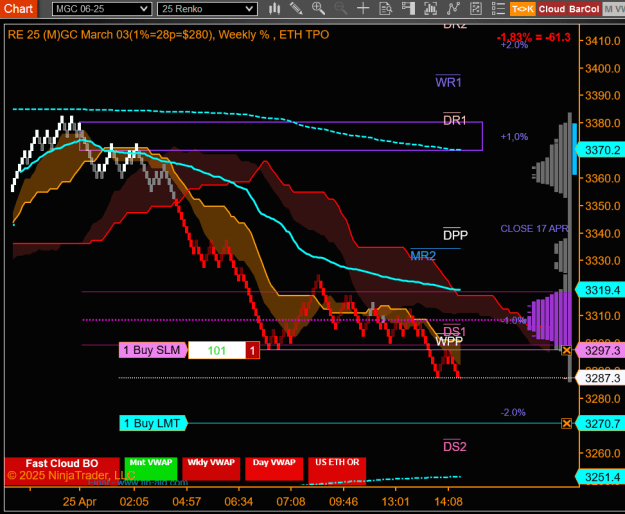Click the DS2 pivot label
The image size is (625, 514).
454,447
